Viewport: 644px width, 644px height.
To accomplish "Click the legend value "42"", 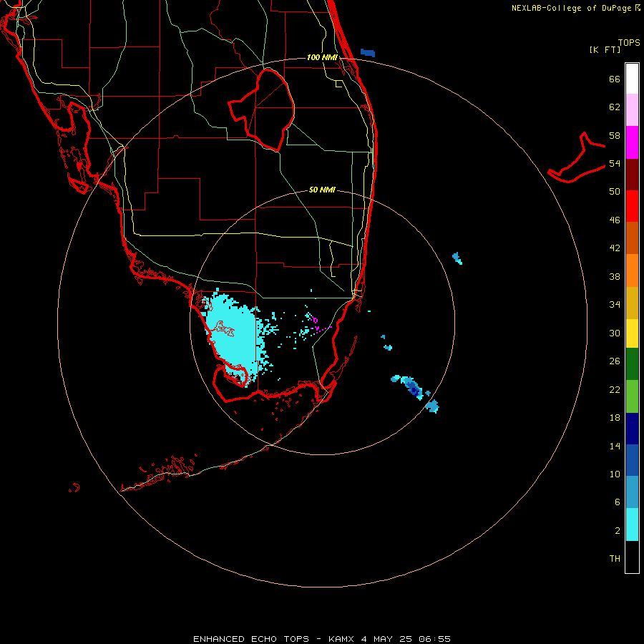I will [x=615, y=248].
